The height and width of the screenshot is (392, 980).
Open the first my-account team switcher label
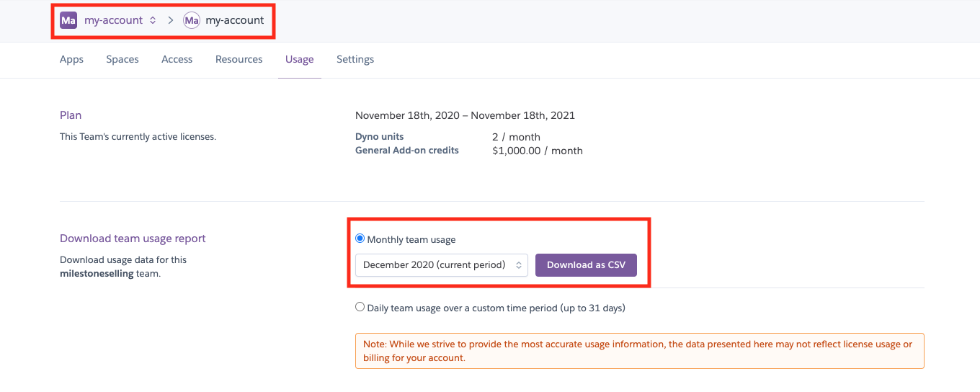coord(113,21)
